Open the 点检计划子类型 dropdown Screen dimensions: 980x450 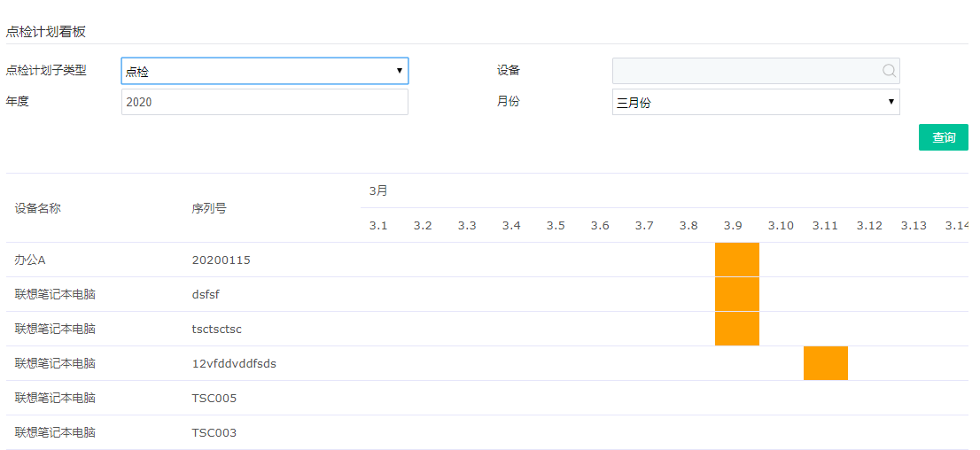(x=264, y=72)
